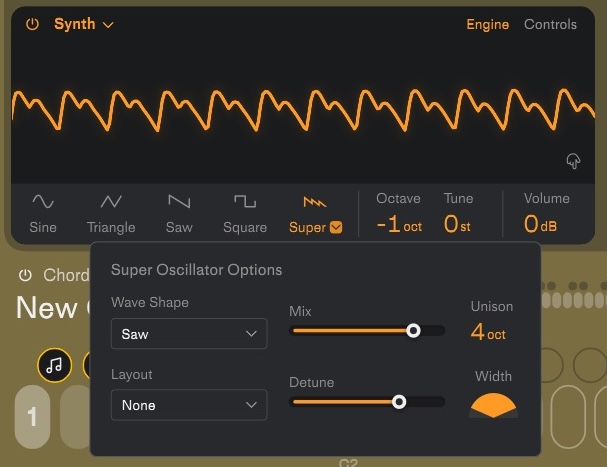Expand the Layout dropdown set to None
Screen dimensions: 607x467
189,405
